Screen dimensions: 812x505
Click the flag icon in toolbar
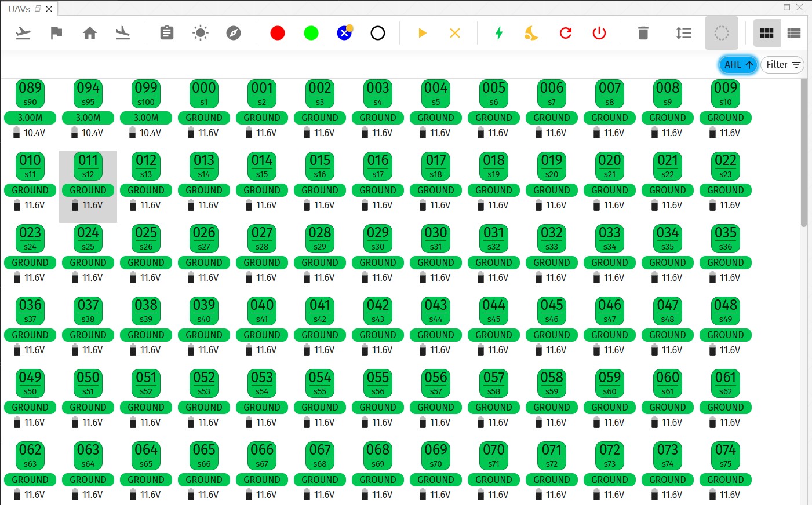point(56,33)
